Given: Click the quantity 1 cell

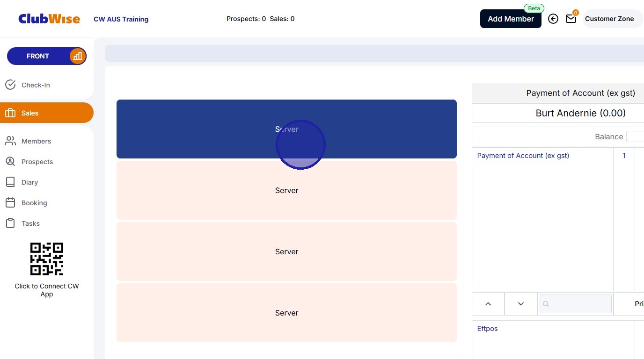Looking at the screenshot, I should point(624,156).
